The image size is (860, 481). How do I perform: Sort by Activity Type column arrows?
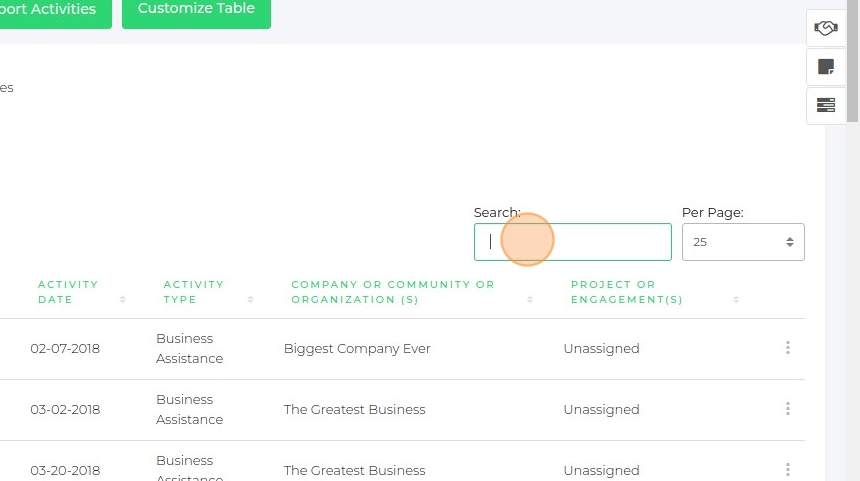pyautogui.click(x=251, y=300)
